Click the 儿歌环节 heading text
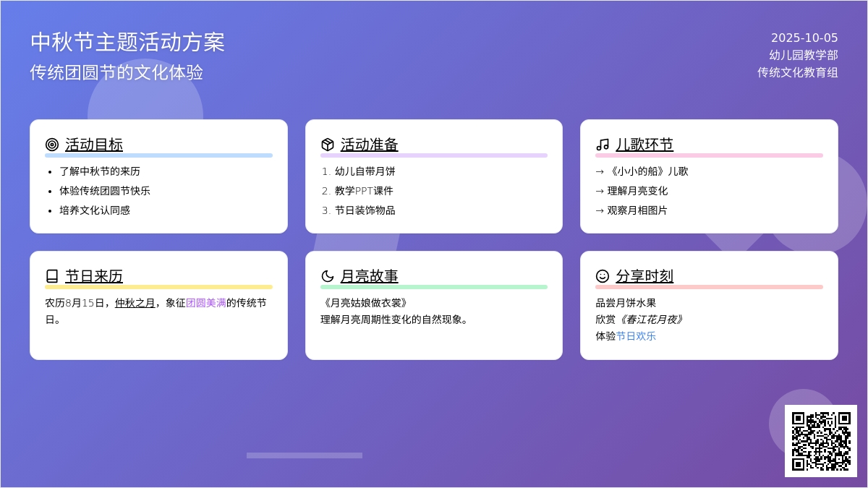Viewport: 868px width, 488px height. pos(644,145)
